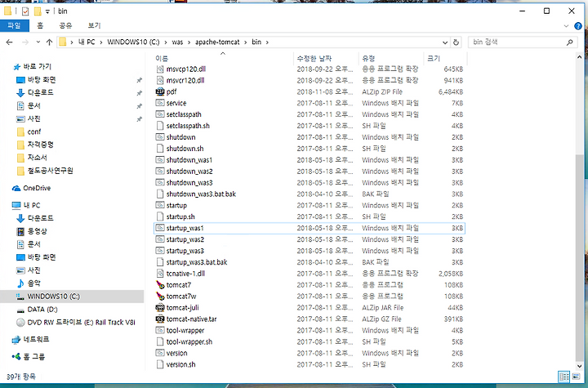
Task: Select the tomcat7 application icon
Action: point(160,285)
